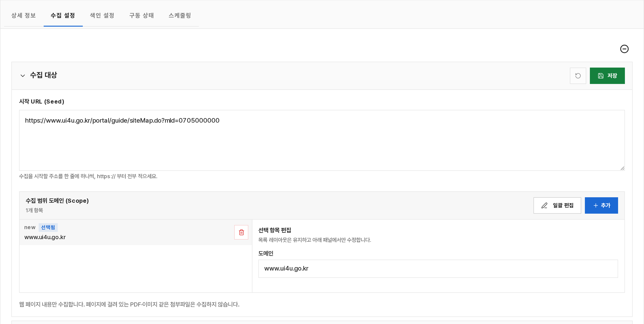This screenshot has height=324, width=644.
Task: Click the 1개 항목 count text
Action: (x=34, y=210)
